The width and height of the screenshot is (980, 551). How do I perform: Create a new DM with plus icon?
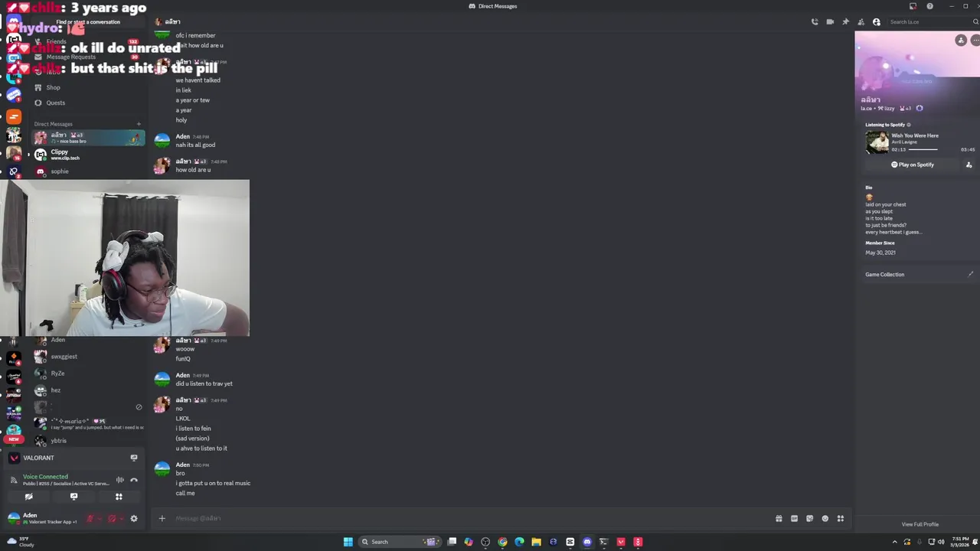(x=139, y=124)
